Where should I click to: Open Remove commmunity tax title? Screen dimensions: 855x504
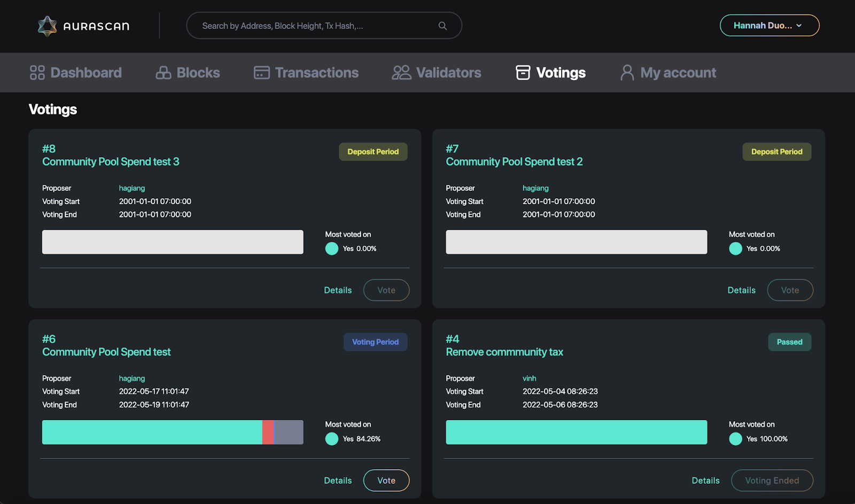[504, 352]
